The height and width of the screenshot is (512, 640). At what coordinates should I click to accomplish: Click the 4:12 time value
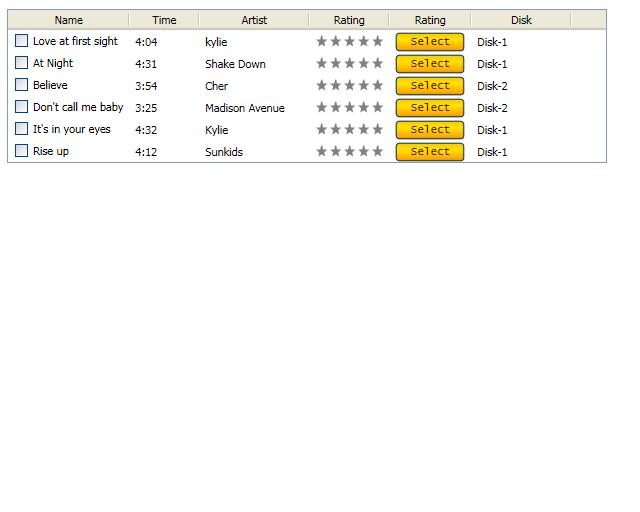click(x=146, y=152)
